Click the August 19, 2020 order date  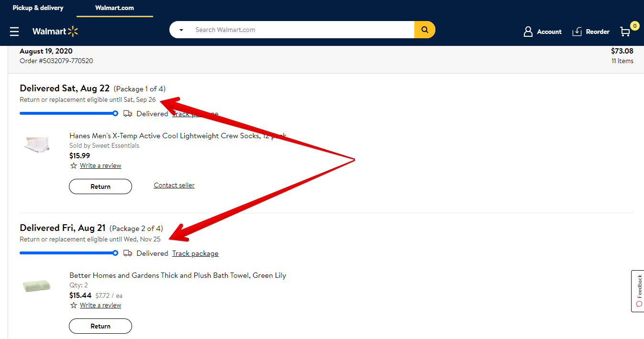pos(46,51)
